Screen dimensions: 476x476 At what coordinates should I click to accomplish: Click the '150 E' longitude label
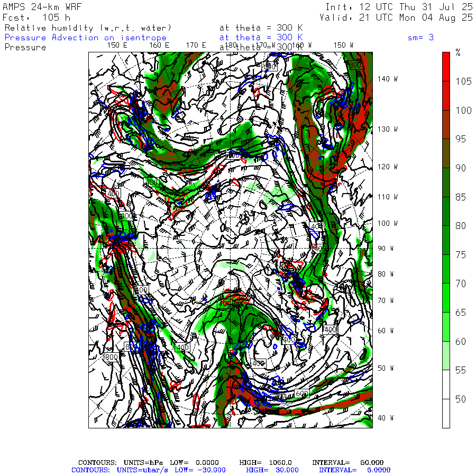pyautogui.click(x=117, y=45)
